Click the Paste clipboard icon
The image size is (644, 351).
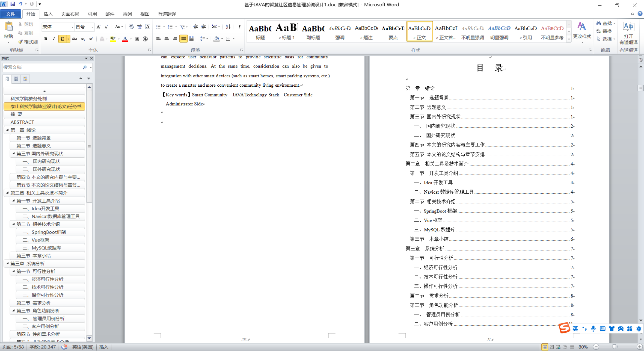9,26
